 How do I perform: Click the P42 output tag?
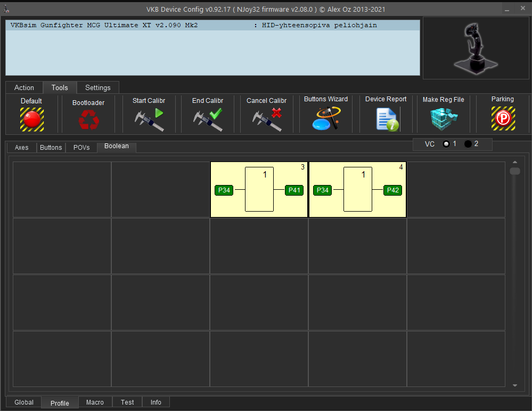coord(392,190)
